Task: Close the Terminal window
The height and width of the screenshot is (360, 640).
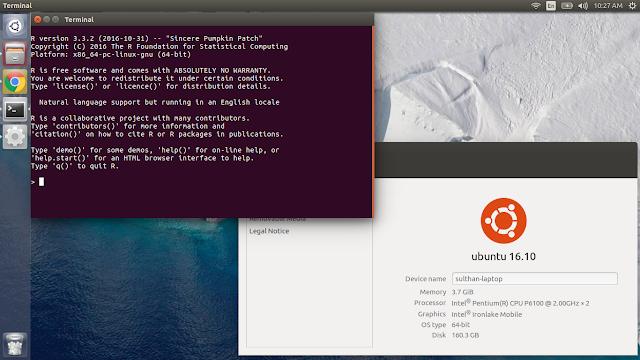Action: pos(38,19)
